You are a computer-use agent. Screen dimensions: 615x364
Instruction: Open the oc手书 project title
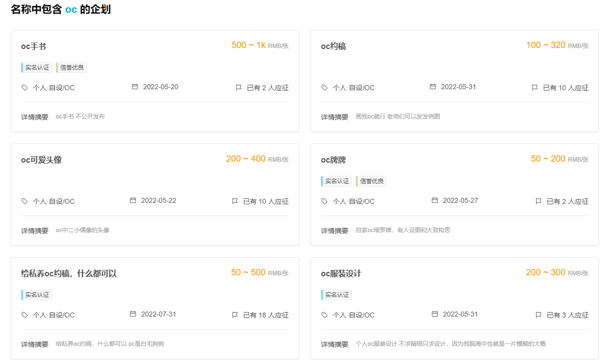tap(33, 47)
